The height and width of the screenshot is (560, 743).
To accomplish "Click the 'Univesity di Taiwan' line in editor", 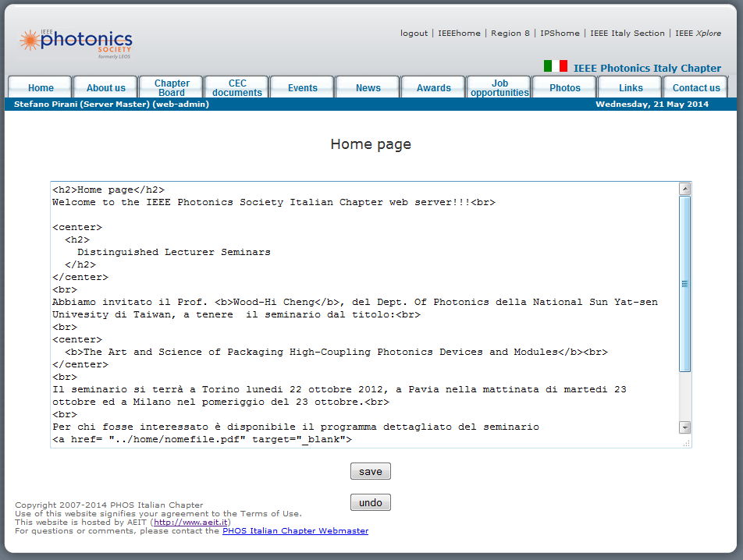I will click(x=236, y=314).
